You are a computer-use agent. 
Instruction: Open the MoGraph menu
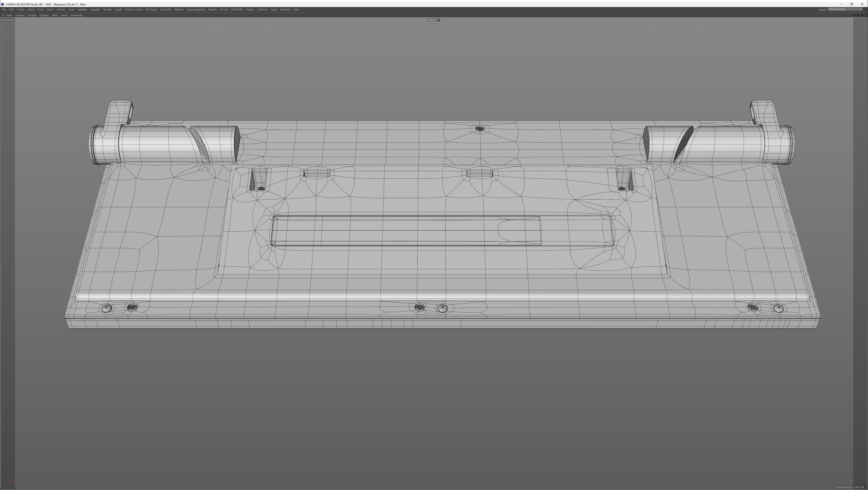[x=151, y=9]
